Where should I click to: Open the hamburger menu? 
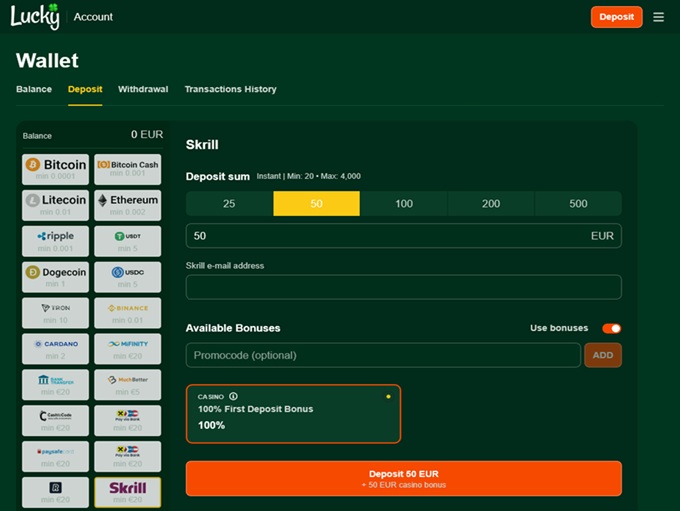pos(658,17)
